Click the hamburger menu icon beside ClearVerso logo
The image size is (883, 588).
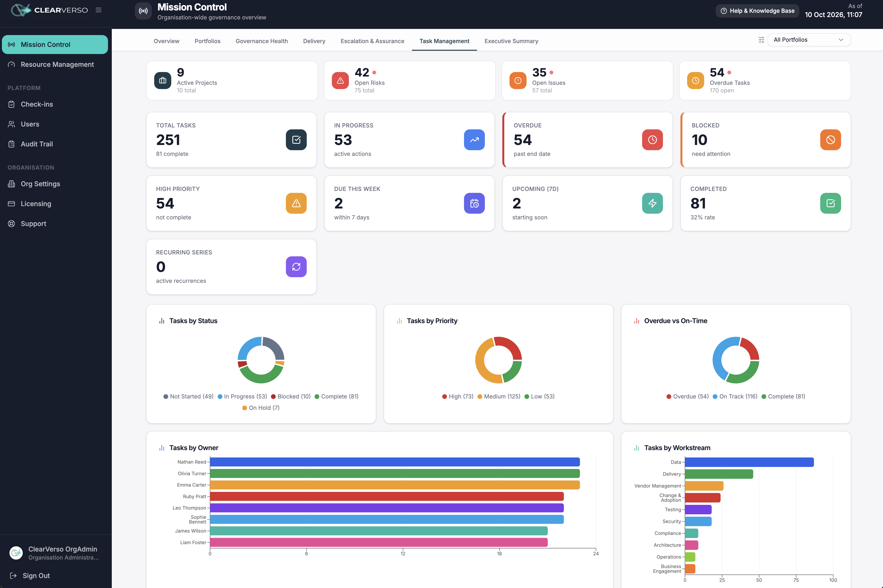[x=98, y=10]
